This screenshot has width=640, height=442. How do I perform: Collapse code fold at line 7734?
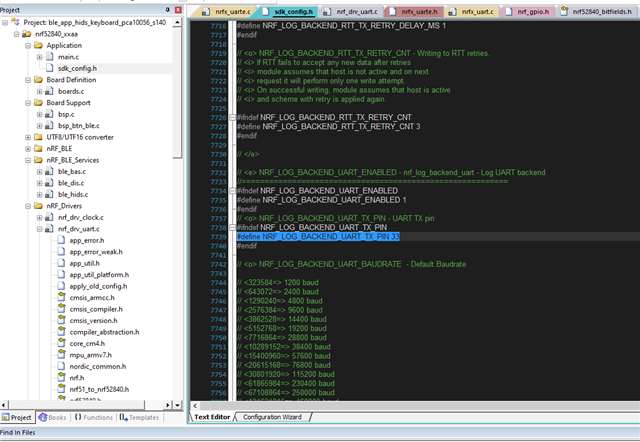232,191
